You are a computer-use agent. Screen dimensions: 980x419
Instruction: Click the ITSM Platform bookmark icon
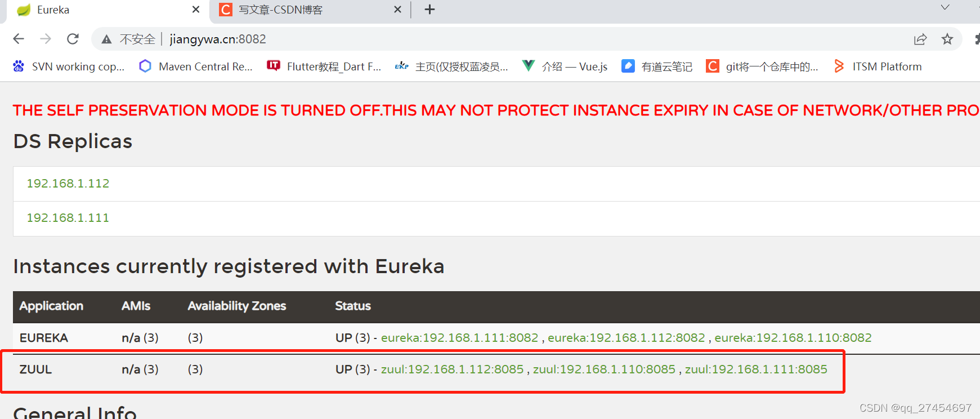(x=839, y=66)
